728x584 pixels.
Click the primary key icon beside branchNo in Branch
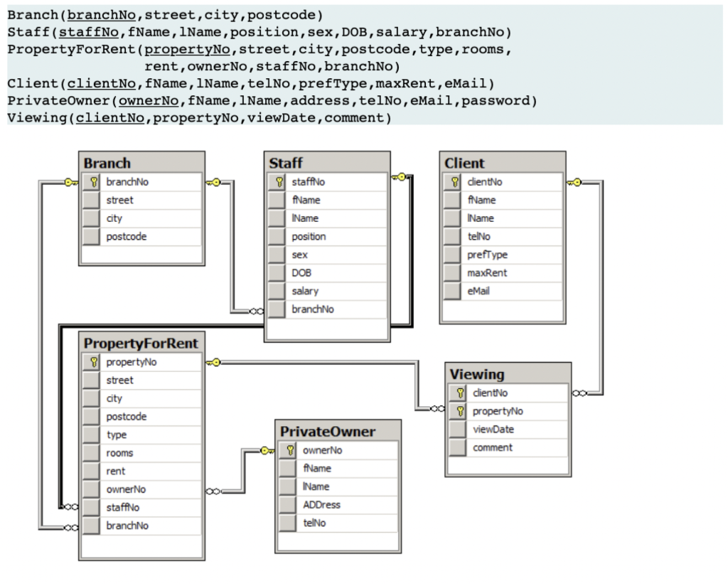(94, 181)
